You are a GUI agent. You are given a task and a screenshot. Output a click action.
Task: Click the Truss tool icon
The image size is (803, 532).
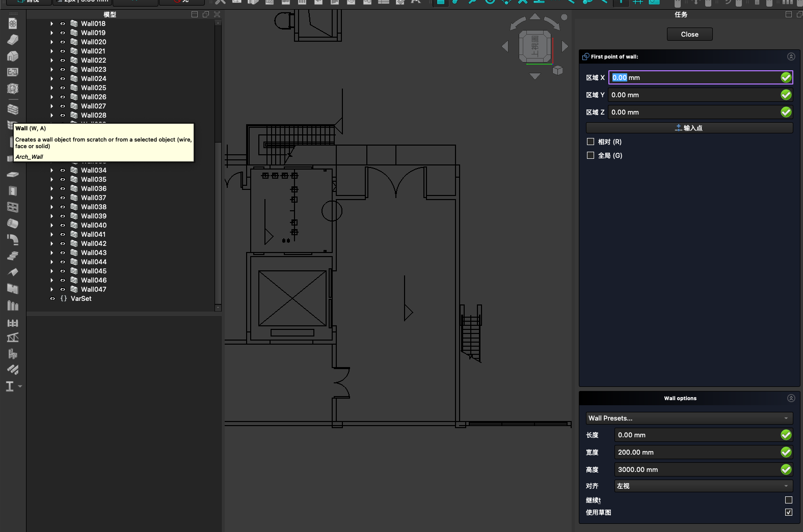click(x=13, y=338)
